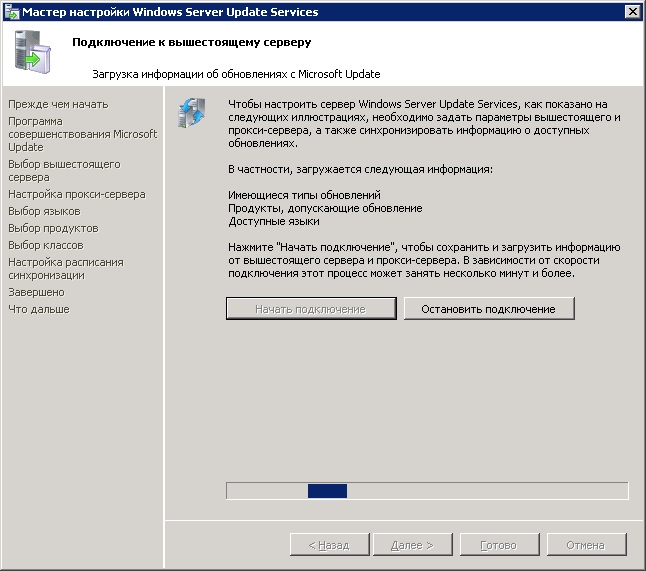Select the 'Что дальше' wizard step
The width and height of the screenshot is (646, 571).
pos(39,309)
